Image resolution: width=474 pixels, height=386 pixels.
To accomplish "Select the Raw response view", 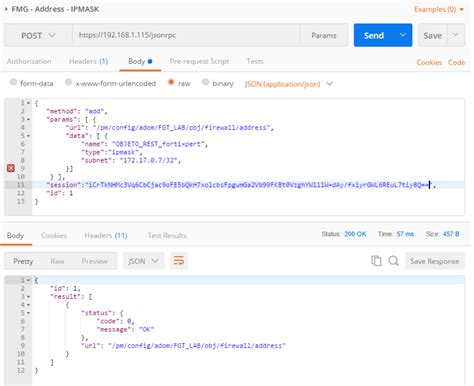I will [57, 261].
